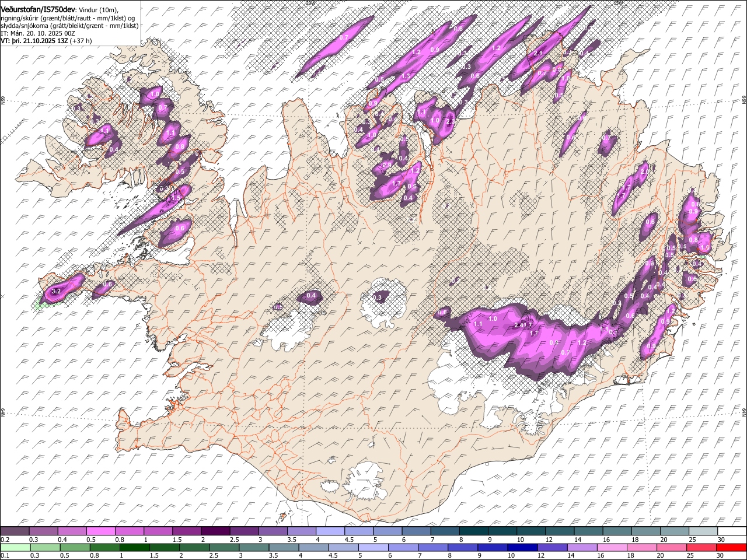Pick the white swatch after 30 in the upper row
This screenshot has height=560, width=747.
[x=732, y=531]
